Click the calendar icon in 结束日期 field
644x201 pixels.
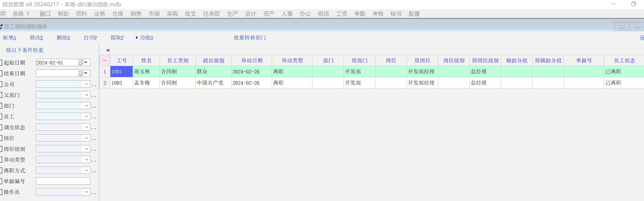pyautogui.click(x=81, y=73)
